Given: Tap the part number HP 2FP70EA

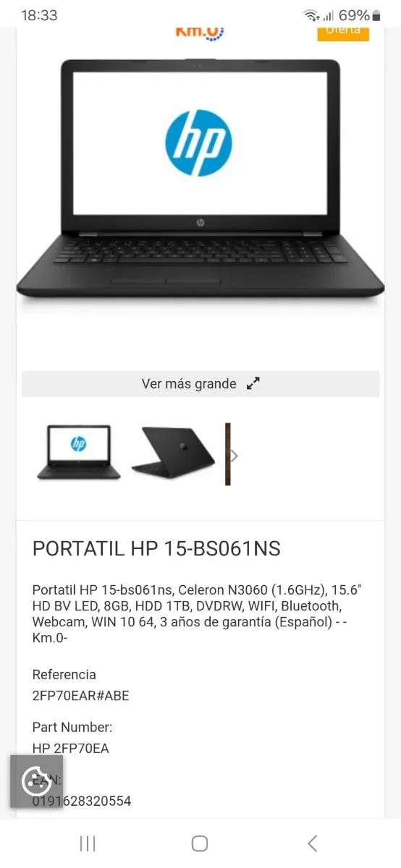Looking at the screenshot, I should point(71,748).
